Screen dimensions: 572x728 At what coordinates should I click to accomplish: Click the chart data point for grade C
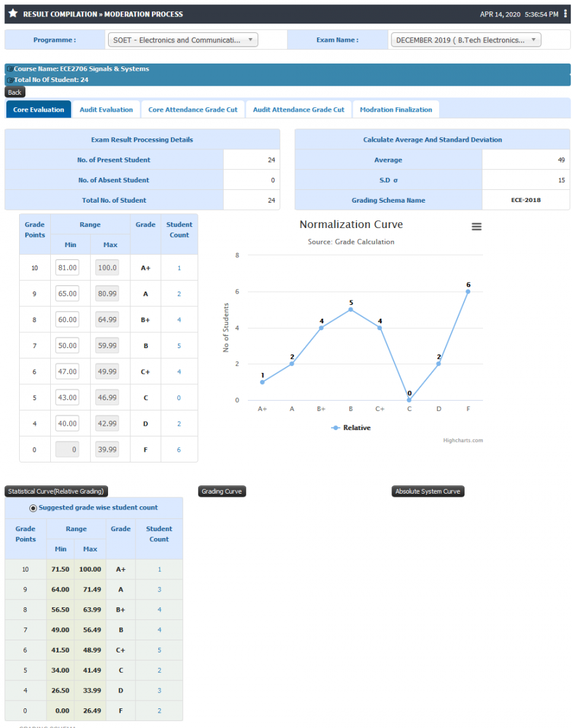(x=409, y=400)
